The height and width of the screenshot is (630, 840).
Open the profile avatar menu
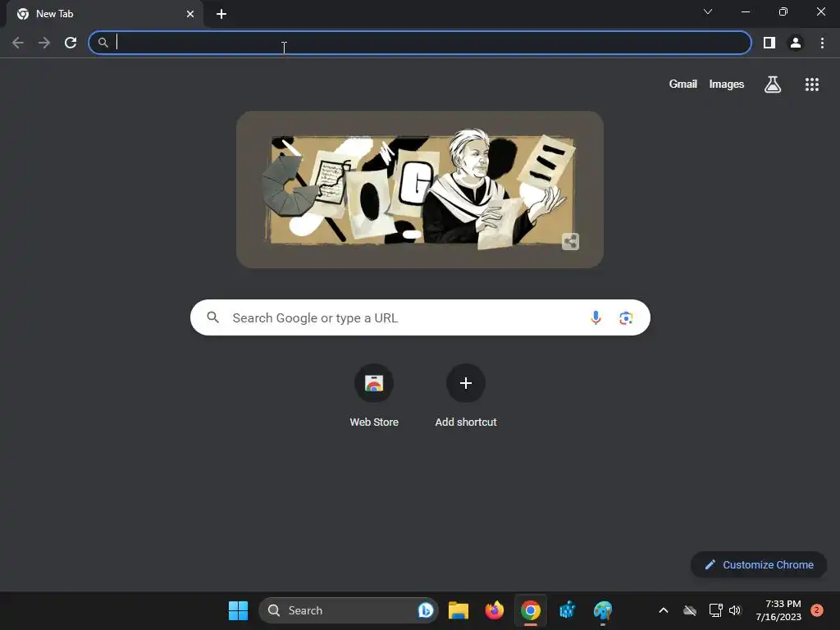[x=796, y=43]
